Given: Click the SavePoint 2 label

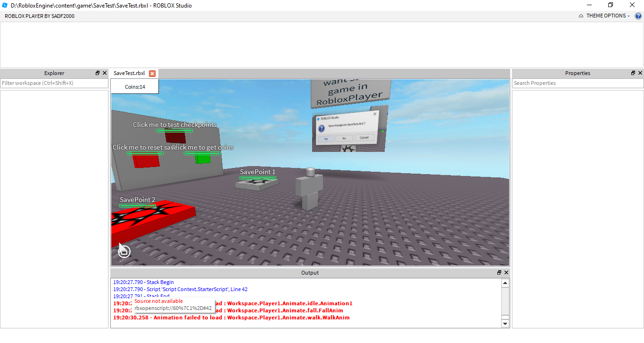Looking at the screenshot, I should (137, 200).
